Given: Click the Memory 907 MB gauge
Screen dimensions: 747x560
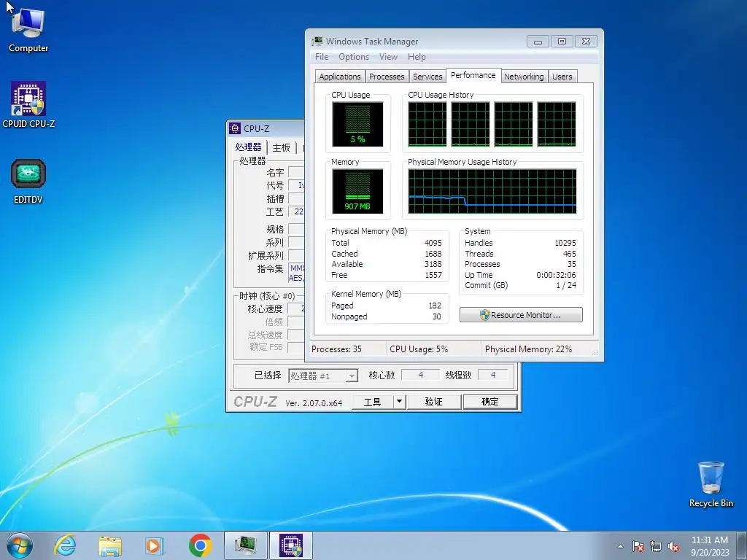Looking at the screenshot, I should (x=357, y=191).
